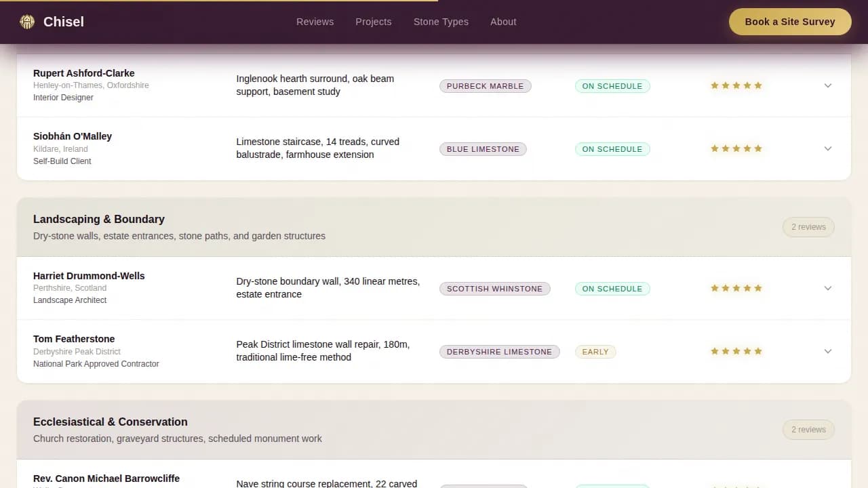Click the Early badge for Tom Featherstone
868x488 pixels.
(x=595, y=352)
